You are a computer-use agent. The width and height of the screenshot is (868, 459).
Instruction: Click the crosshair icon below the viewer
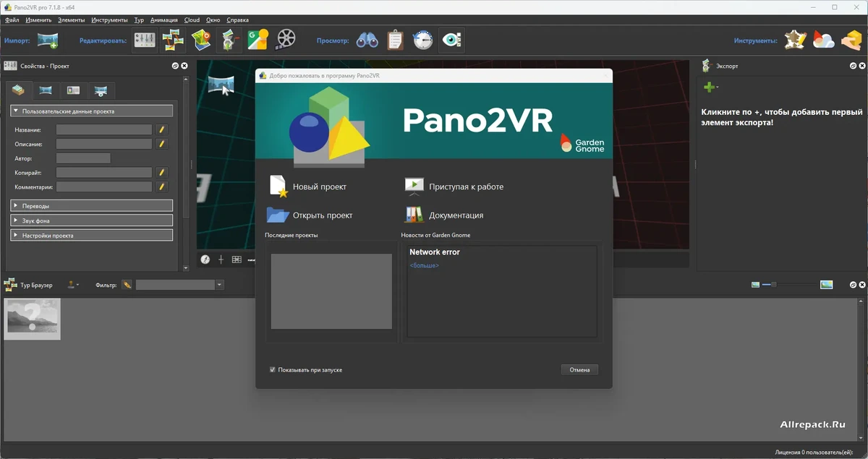pyautogui.click(x=221, y=259)
